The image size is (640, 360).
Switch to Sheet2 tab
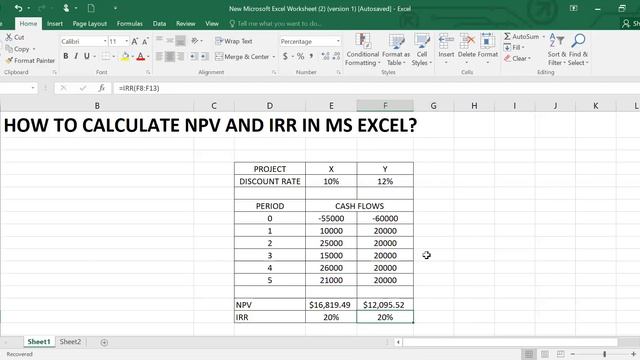(70, 342)
